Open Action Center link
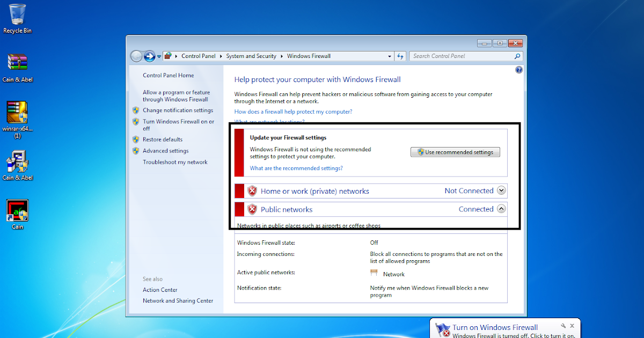Viewport: 644px width, 338px height. tap(160, 290)
